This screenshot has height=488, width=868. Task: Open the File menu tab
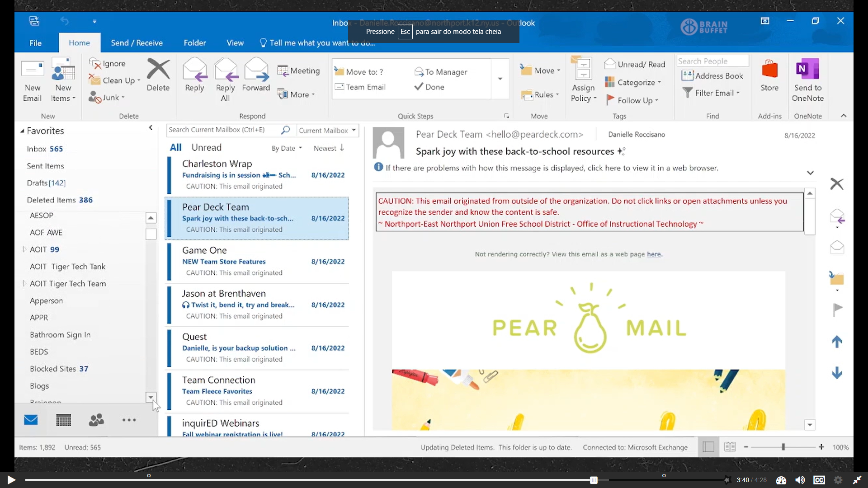point(35,43)
